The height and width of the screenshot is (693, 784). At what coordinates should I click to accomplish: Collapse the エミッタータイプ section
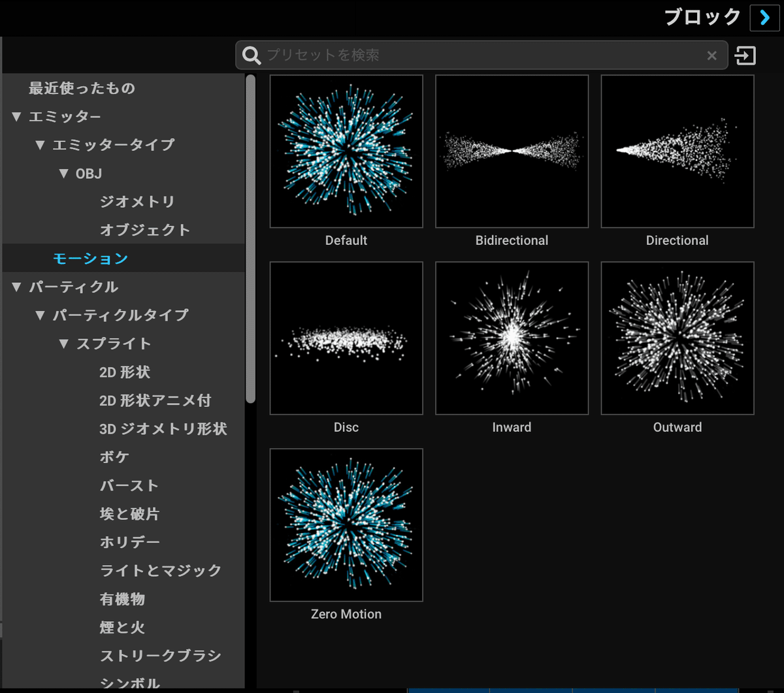pos(40,144)
